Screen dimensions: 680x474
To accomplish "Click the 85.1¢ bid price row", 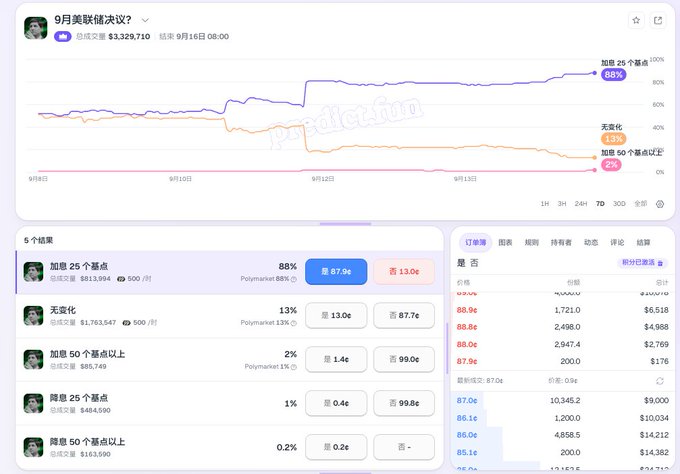I will point(562,452).
